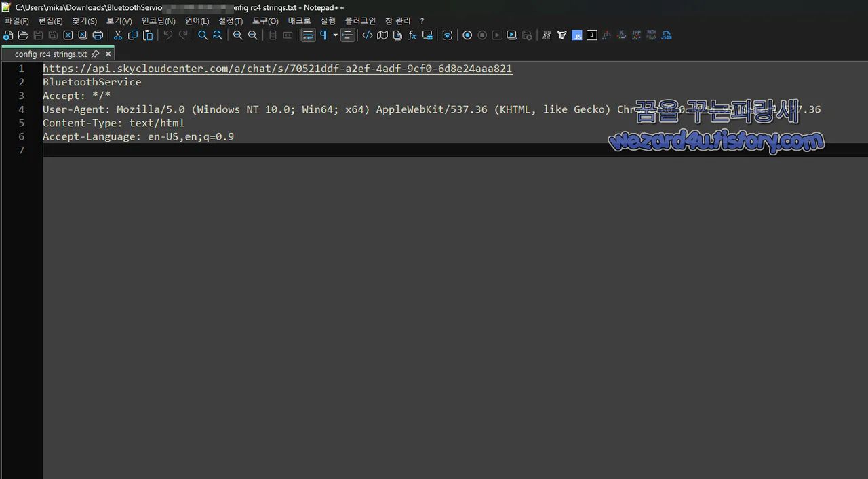Click the User-Agent: Mozilla/5.0 line

click(x=431, y=109)
